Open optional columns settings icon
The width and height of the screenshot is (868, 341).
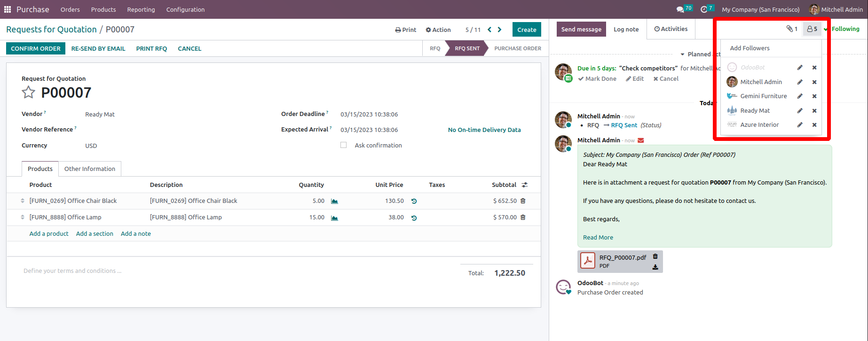[x=525, y=185]
